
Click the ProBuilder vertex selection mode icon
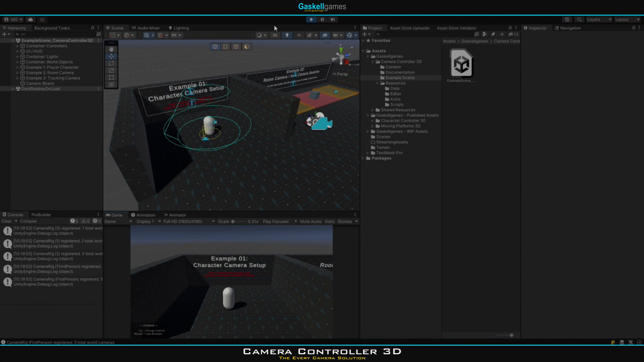[x=225, y=47]
